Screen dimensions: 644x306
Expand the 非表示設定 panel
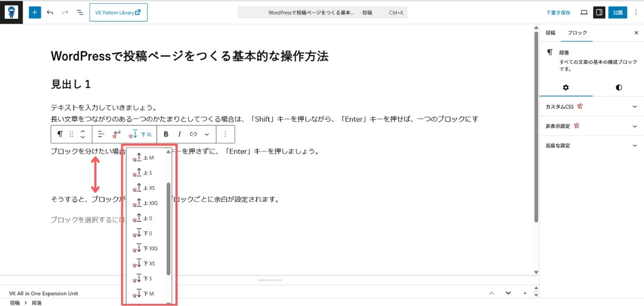coord(591,126)
